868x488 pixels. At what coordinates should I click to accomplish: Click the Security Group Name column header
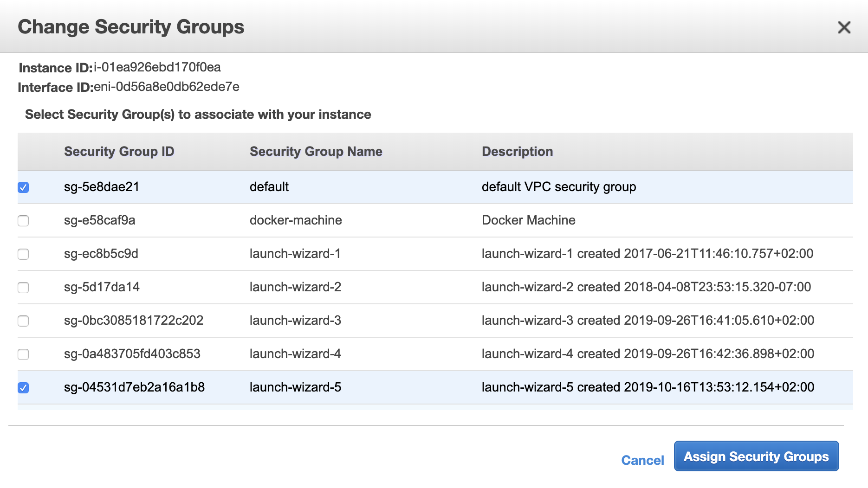[316, 152]
